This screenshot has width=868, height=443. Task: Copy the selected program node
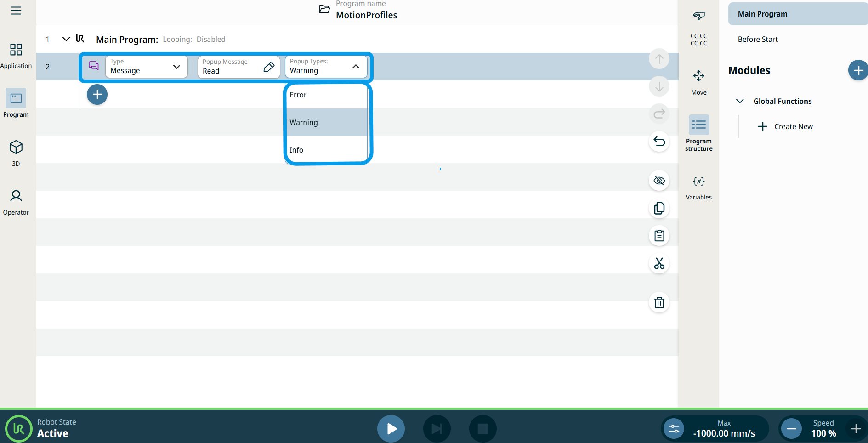(x=659, y=208)
